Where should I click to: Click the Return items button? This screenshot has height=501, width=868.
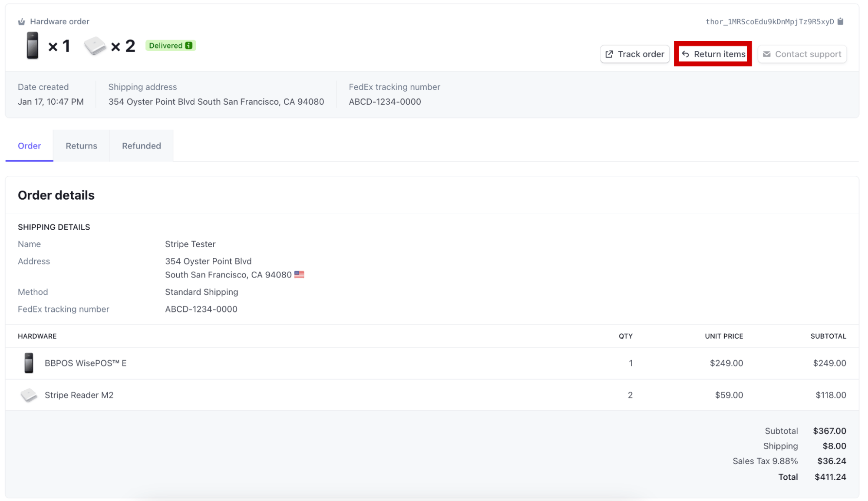coord(713,54)
